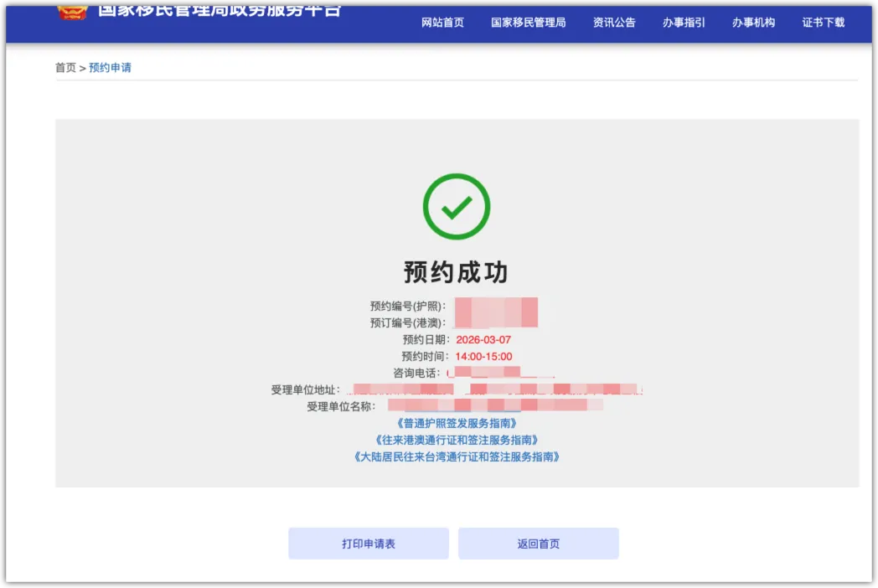Image resolution: width=878 pixels, height=588 pixels.
Task: Click the appointment time 14:00-15:00
Action: click(483, 356)
